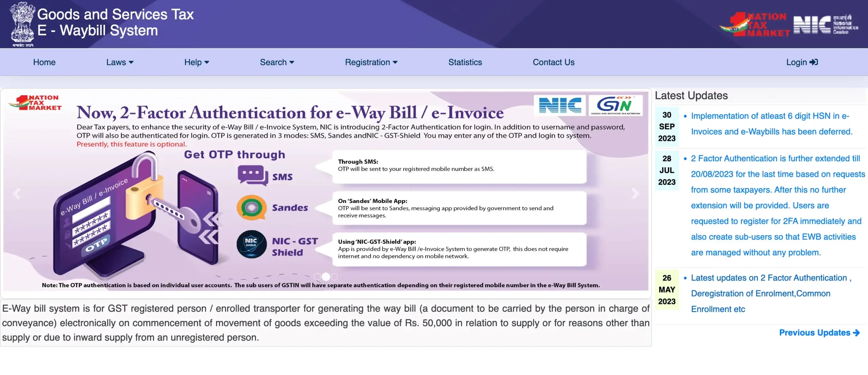
Task: Click the Login arrow icon
Action: 814,62
